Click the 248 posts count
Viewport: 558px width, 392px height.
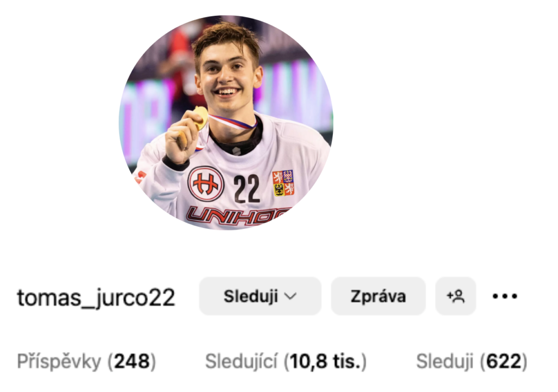132,361
